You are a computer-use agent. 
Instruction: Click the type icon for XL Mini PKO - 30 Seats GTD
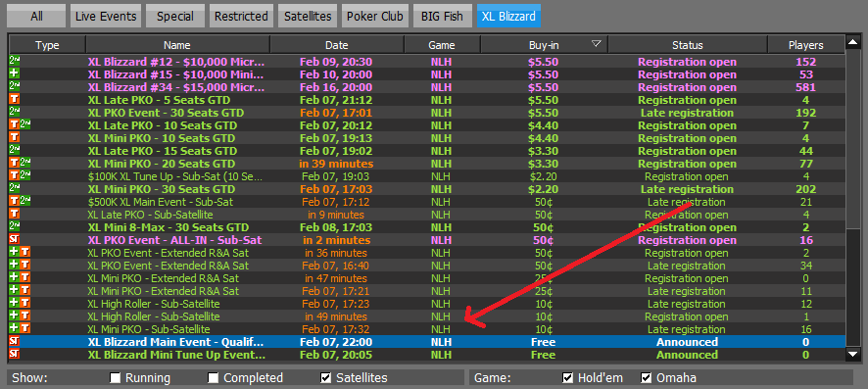click(15, 189)
